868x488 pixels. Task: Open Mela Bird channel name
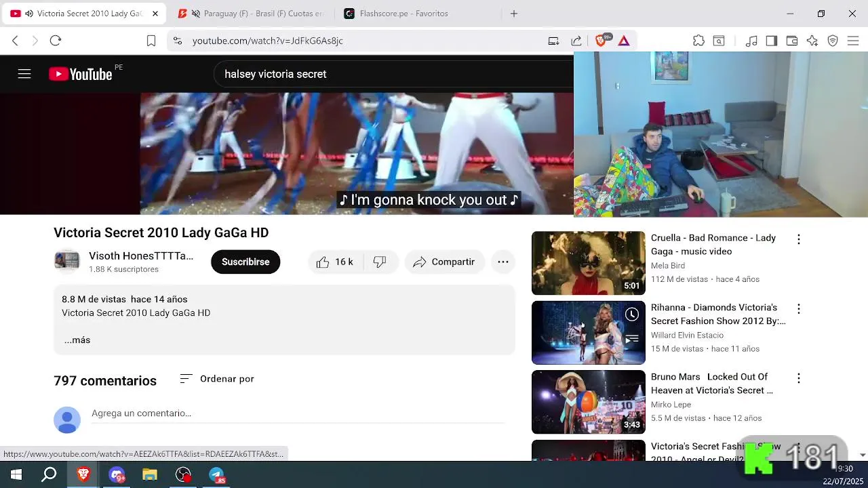(668, 266)
